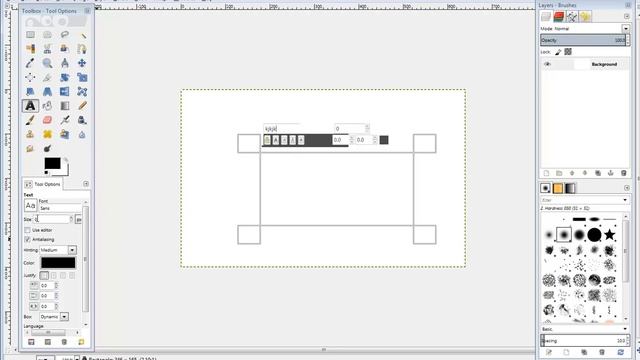Open the Box Dynamic dropdown

(x=64, y=317)
